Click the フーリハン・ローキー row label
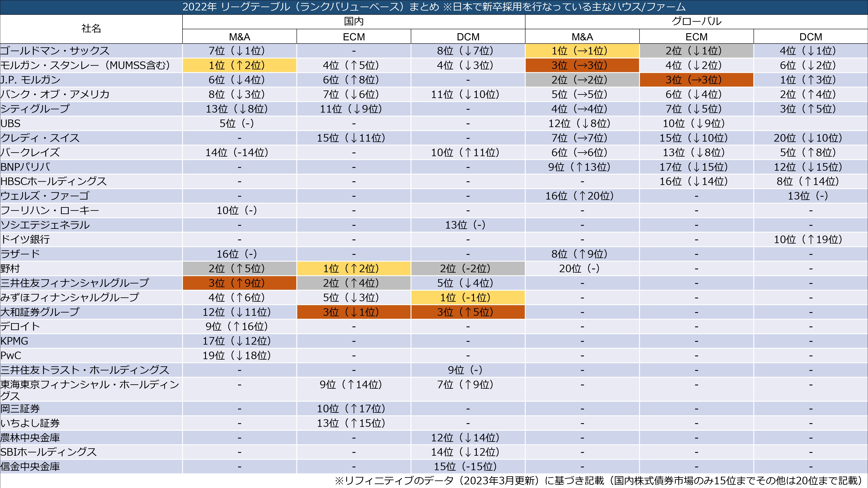Screen dimensions: 868x488 click(50, 210)
